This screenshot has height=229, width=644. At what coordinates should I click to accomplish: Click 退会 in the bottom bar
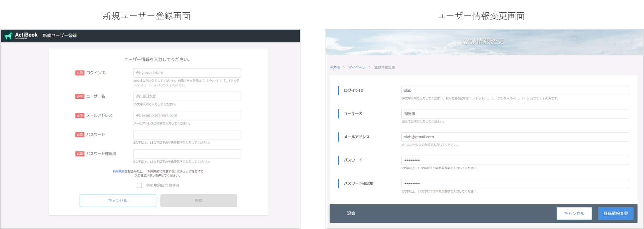[x=351, y=213]
